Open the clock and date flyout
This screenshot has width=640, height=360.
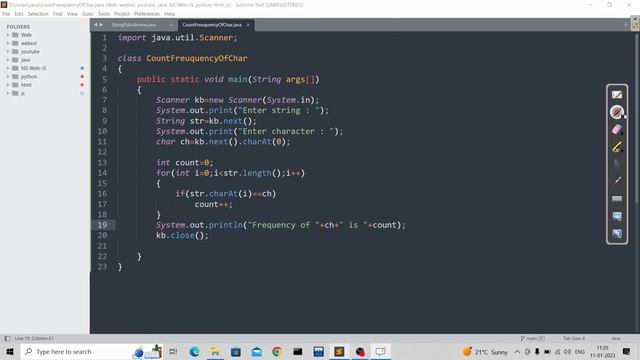coord(603,351)
